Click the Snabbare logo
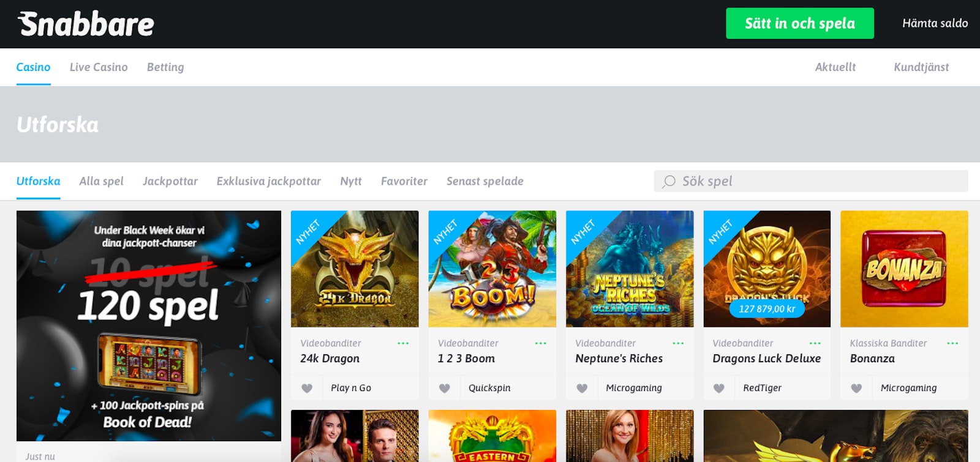 [86, 24]
